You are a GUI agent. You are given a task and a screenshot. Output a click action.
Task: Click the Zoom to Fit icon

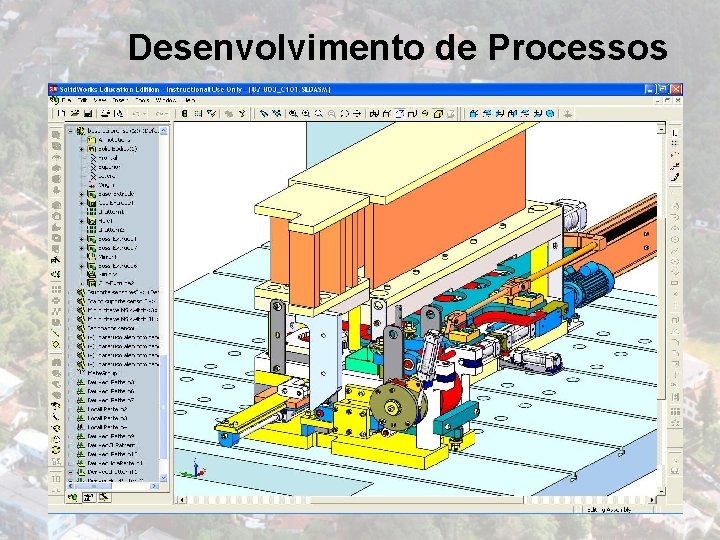pos(293,113)
